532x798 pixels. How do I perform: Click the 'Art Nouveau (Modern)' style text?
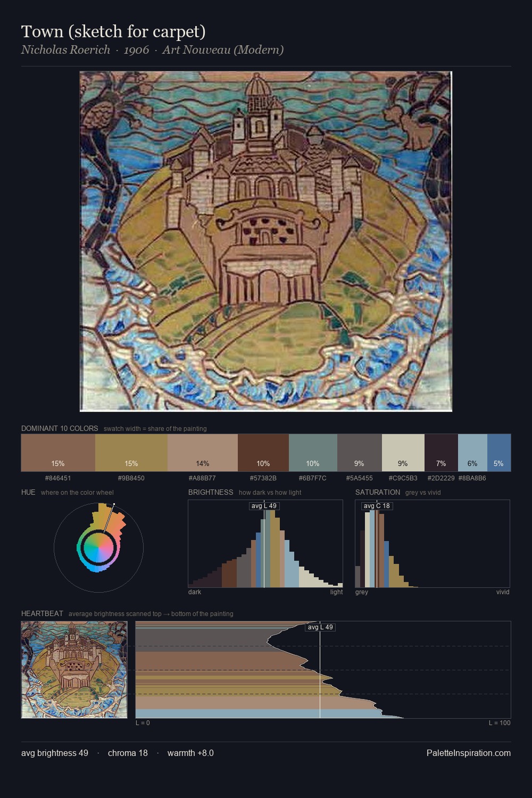point(223,50)
